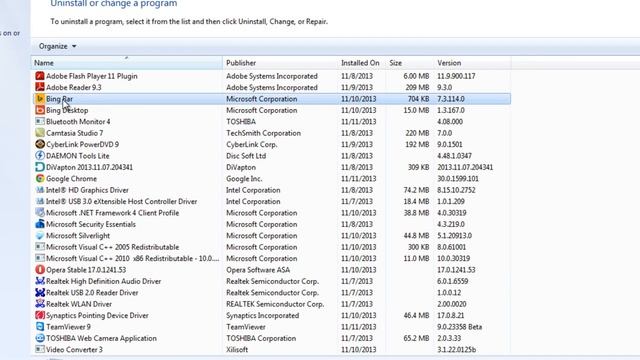Click the TOSHIBA Web Camera Application icon
Screen dimensions: 640x360
40,338
